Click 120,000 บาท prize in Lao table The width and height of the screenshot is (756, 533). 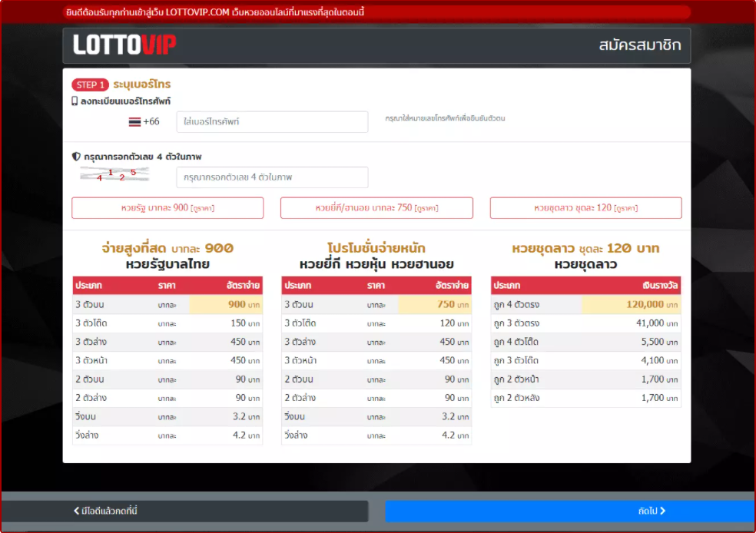(x=652, y=305)
